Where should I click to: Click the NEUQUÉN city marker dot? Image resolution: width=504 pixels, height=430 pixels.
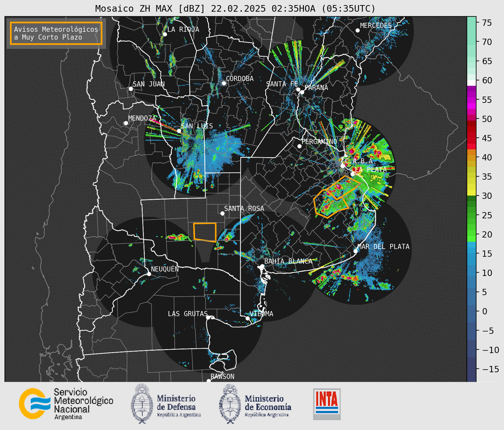click(x=149, y=274)
